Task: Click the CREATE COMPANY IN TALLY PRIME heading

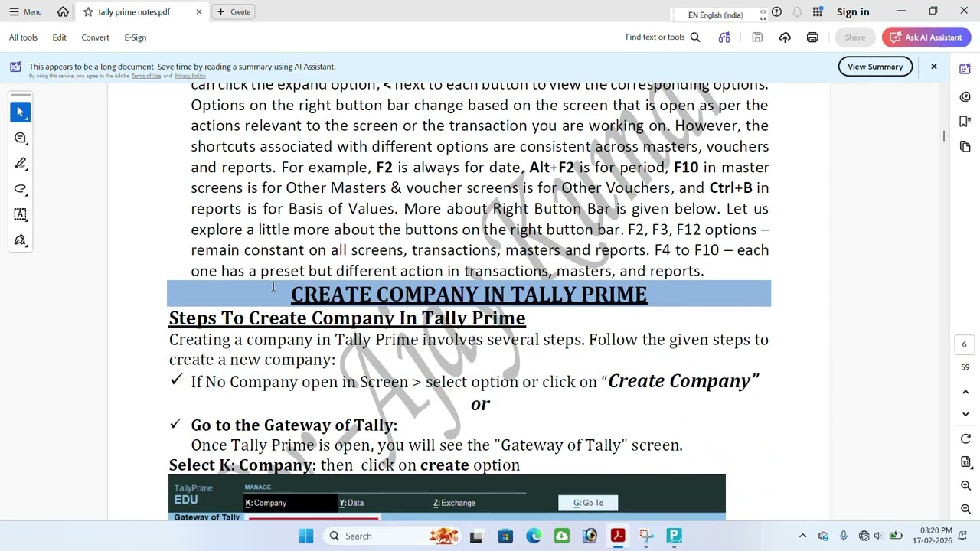Action: point(469,294)
